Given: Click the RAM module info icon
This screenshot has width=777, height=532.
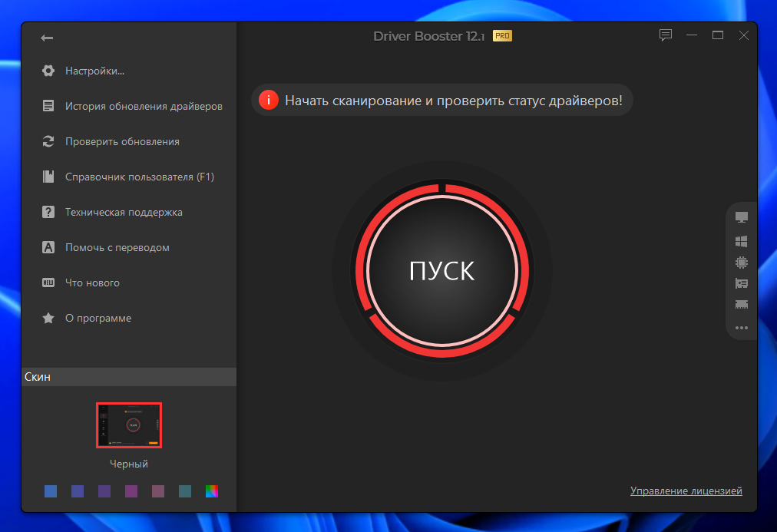Looking at the screenshot, I should click(741, 305).
